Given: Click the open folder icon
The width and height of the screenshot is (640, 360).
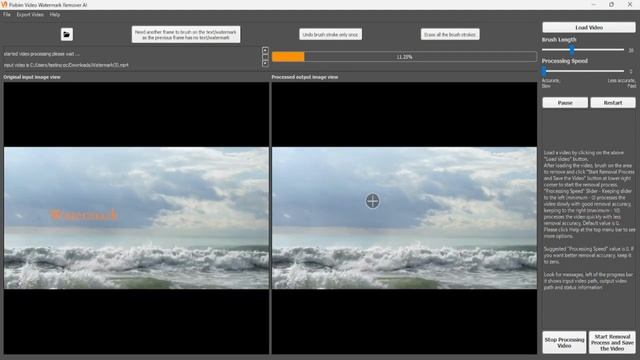Looking at the screenshot, I should [67, 34].
